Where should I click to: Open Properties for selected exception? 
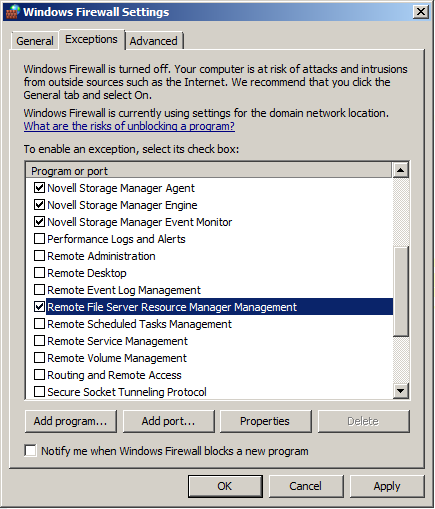[265, 421]
